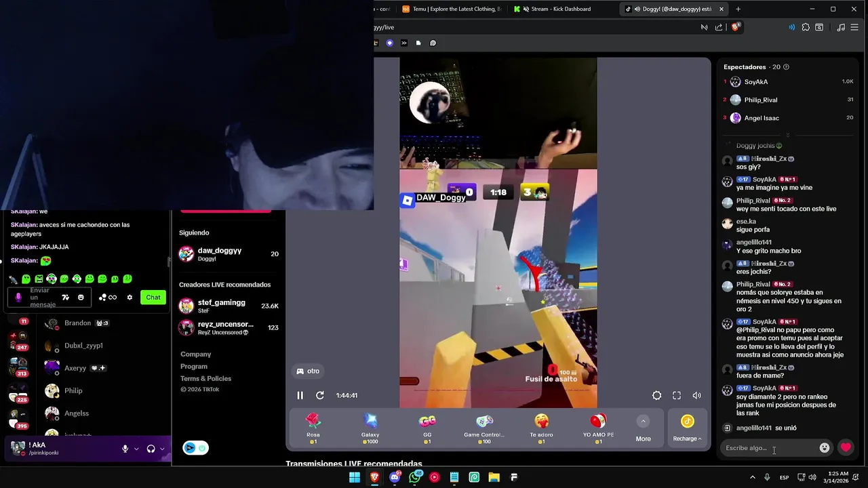The width and height of the screenshot is (868, 488).
Task: Click the share page icon
Action: pos(719,27)
